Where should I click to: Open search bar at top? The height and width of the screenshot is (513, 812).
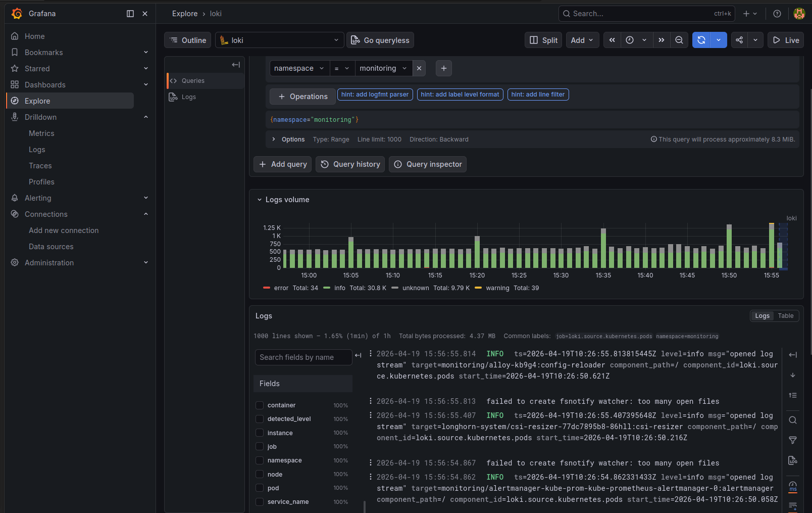pos(647,14)
